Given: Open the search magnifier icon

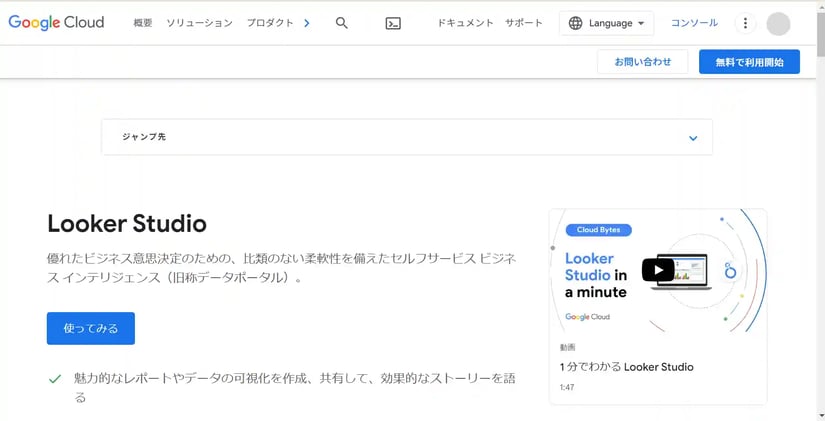Looking at the screenshot, I should tap(341, 23).
